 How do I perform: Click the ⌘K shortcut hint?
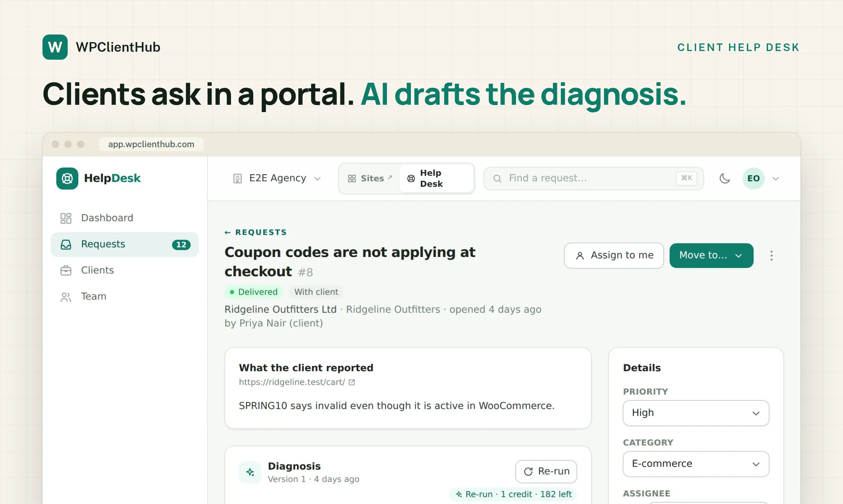687,178
